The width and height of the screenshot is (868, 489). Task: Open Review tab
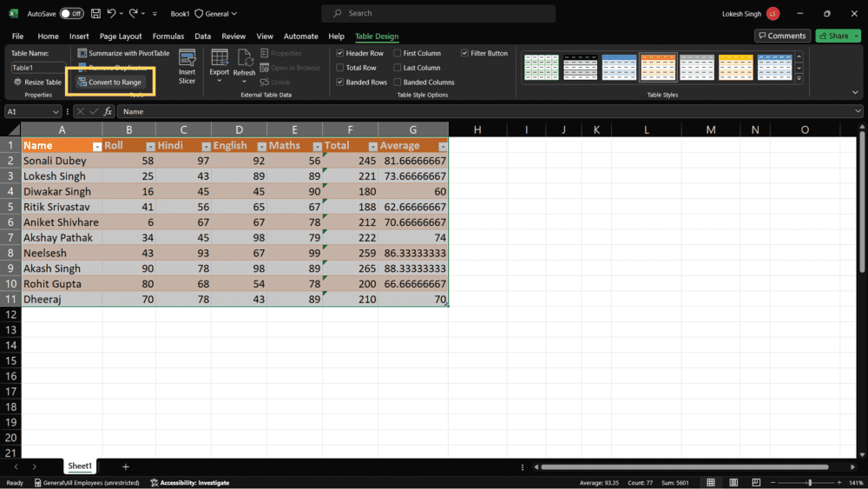233,36
